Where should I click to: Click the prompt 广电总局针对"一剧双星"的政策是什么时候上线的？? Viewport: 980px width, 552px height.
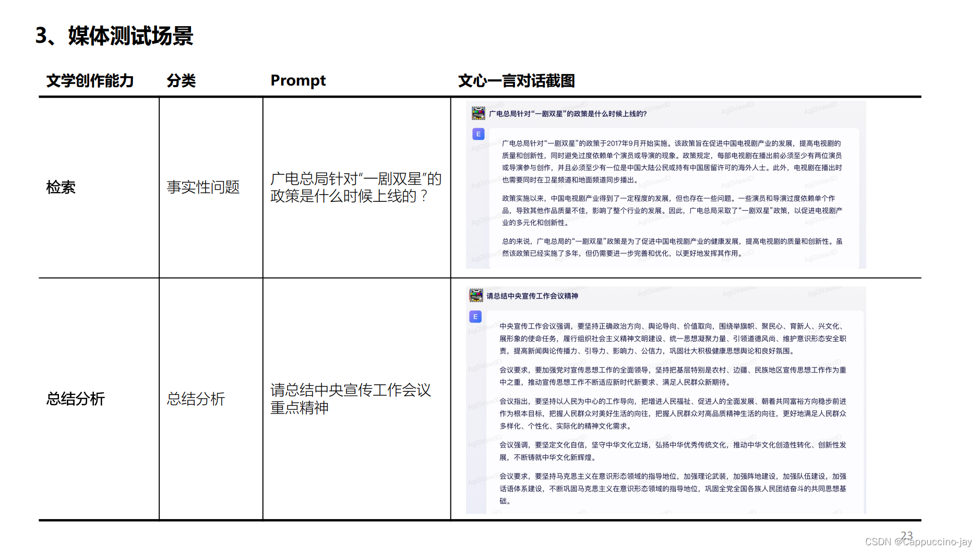point(356,187)
